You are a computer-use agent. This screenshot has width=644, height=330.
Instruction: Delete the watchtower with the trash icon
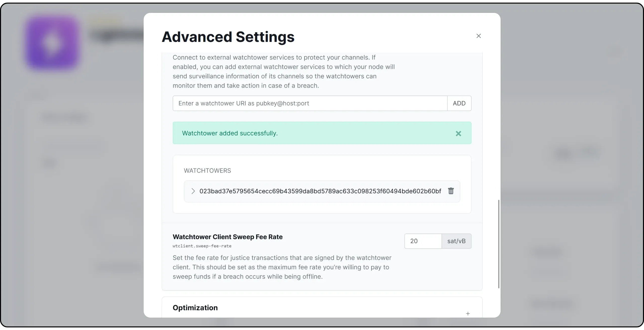[451, 191]
